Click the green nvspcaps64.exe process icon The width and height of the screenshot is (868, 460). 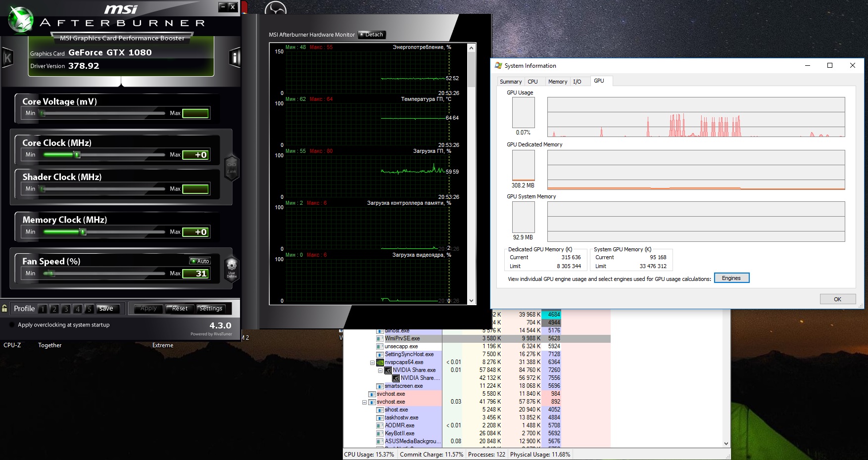[x=380, y=362]
